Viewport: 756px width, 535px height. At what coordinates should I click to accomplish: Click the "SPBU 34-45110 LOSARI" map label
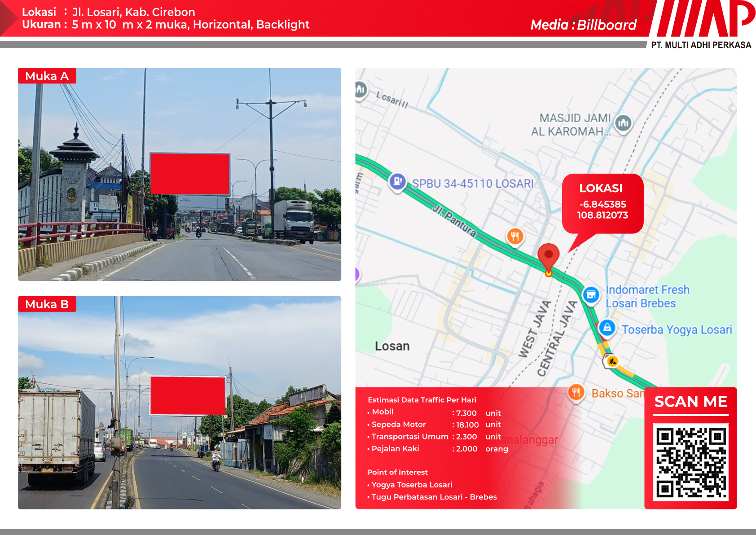[x=473, y=184]
